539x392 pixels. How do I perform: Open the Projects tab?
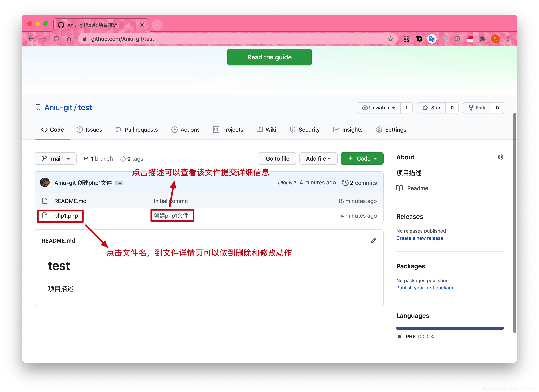(228, 130)
